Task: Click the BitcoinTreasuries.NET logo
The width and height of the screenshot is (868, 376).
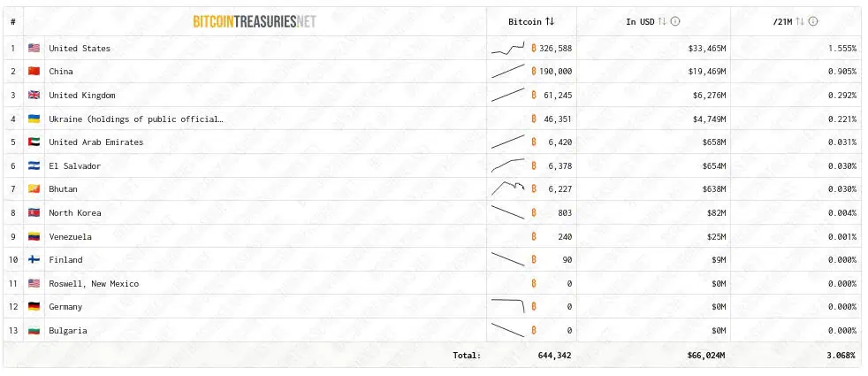Action: 254,21
